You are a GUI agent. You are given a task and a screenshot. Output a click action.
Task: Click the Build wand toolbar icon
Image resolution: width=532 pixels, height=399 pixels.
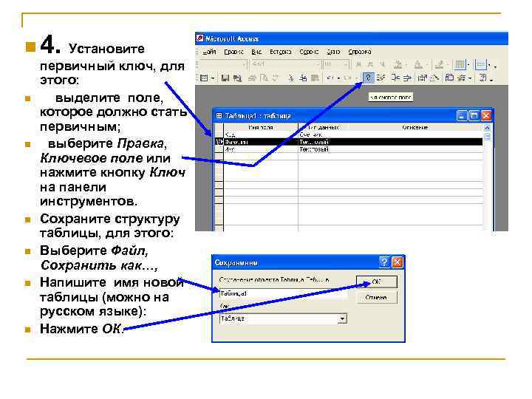[x=434, y=78]
